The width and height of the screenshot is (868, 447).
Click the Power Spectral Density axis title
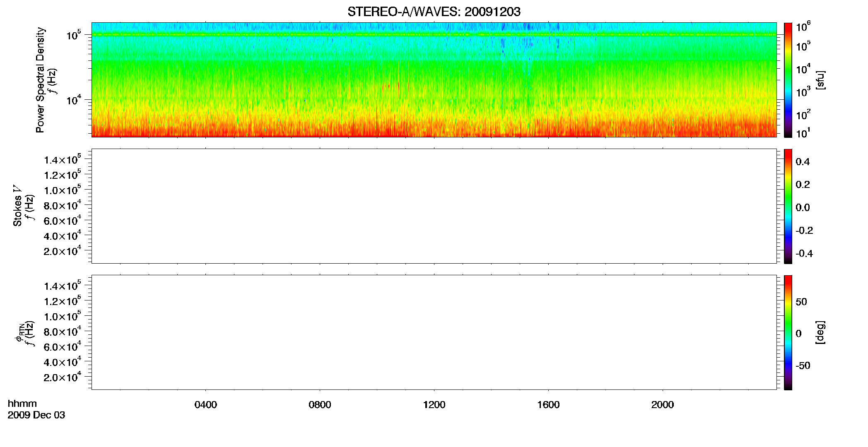(x=40, y=80)
